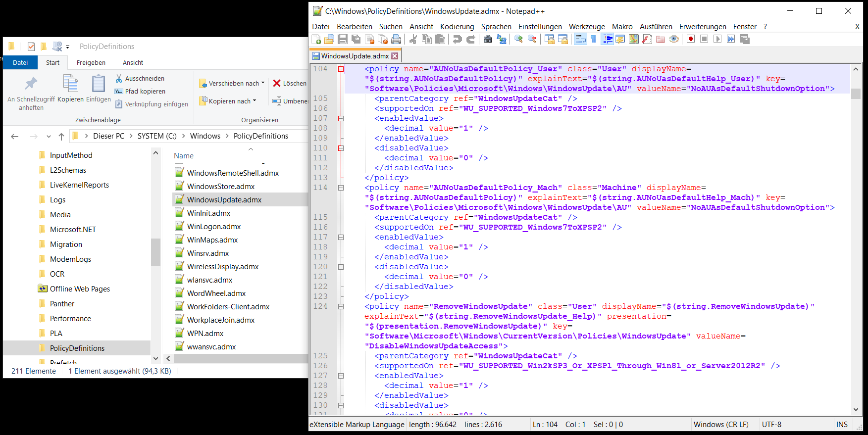This screenshot has height=435, width=868.
Task: Start macro recording with red dot icon
Action: [x=691, y=39]
